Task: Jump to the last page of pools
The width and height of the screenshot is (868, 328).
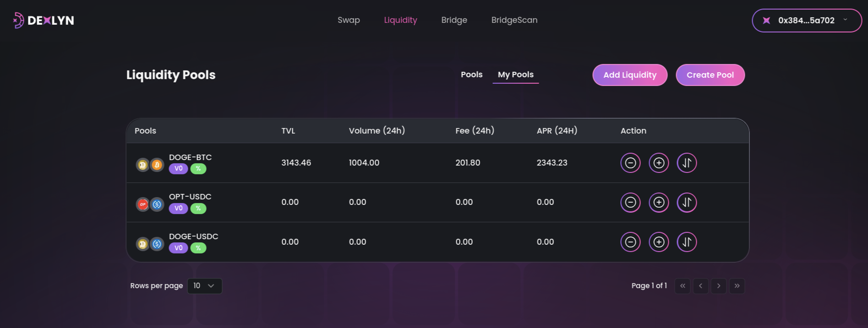Action: point(737,286)
